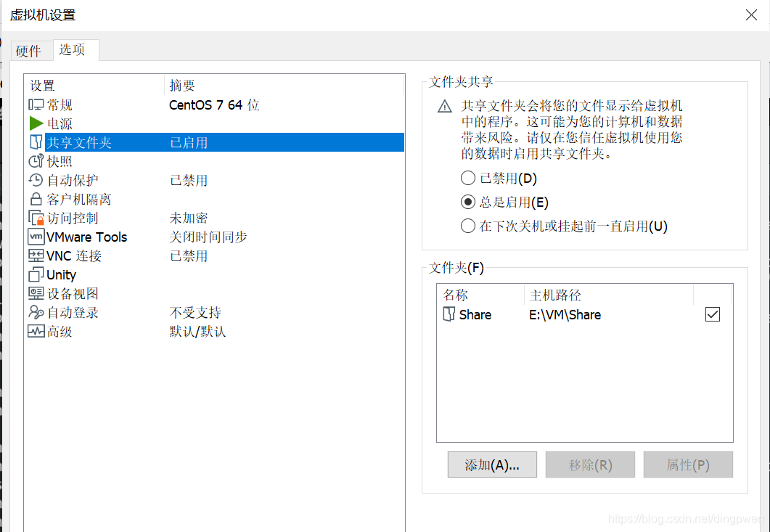Screen dimensions: 770x532
Task: Click the 自动登录 user key icon
Action: click(x=36, y=312)
